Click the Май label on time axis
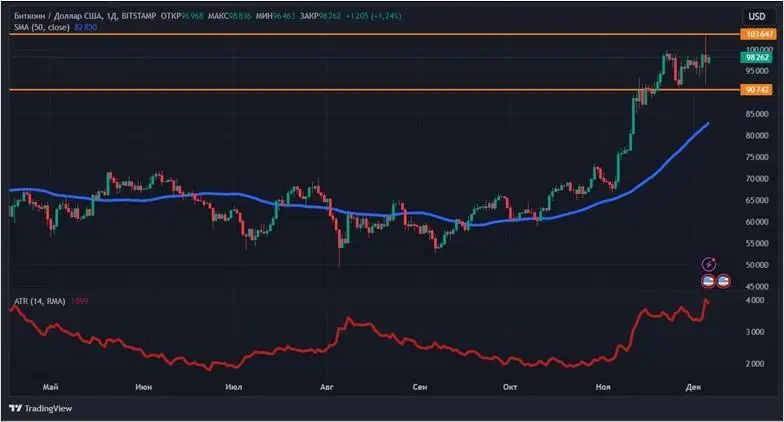The height and width of the screenshot is (422, 784). pyautogui.click(x=50, y=385)
